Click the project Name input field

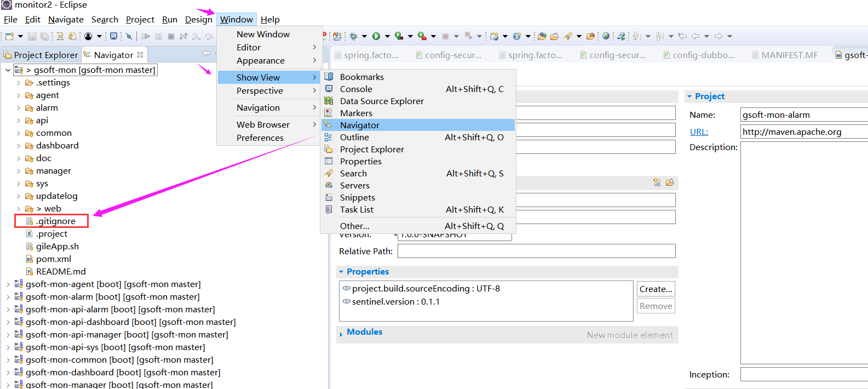point(804,115)
